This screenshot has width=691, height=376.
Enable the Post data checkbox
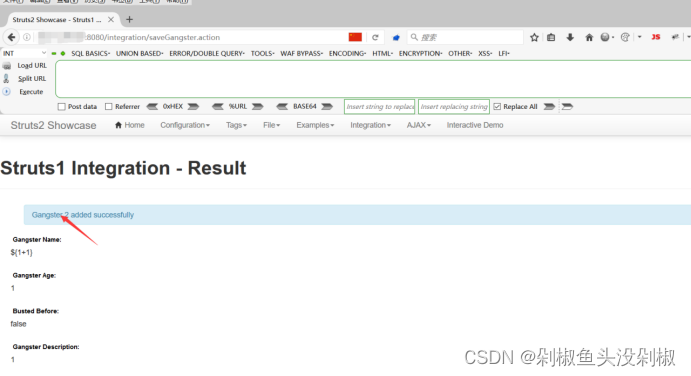62,107
